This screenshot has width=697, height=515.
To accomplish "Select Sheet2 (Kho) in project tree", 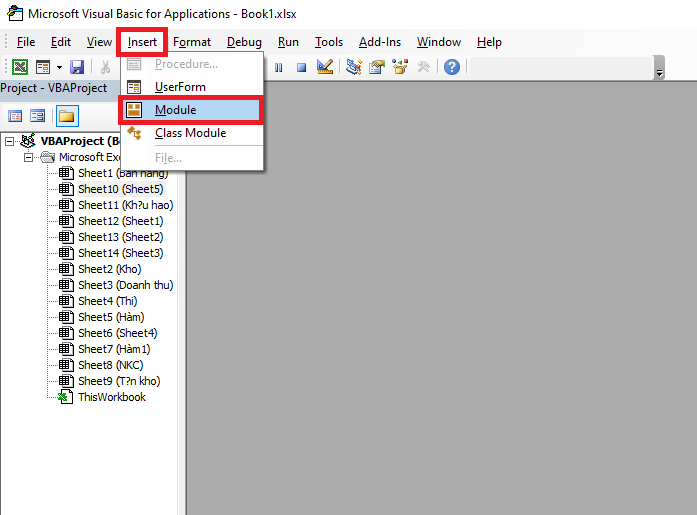I will 110,269.
